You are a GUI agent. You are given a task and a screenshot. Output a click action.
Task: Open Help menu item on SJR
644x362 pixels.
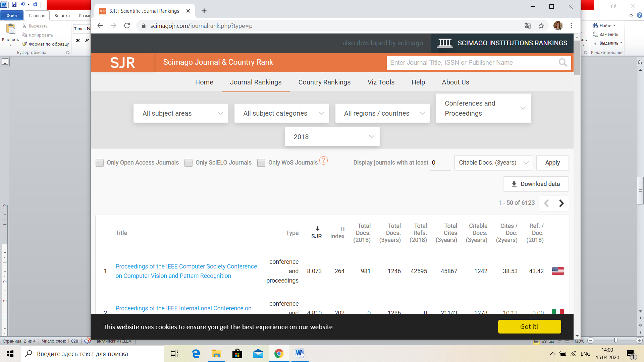(418, 82)
